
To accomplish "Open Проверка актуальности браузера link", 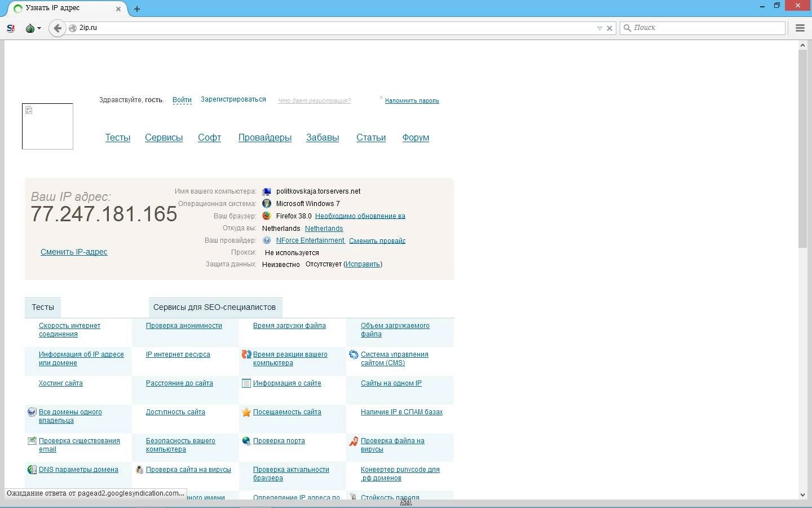I will click(x=291, y=474).
